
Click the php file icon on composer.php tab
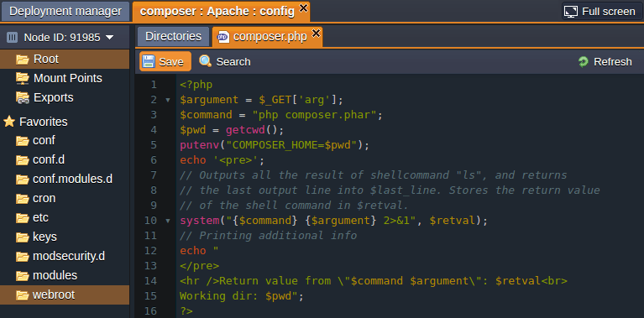[x=223, y=37]
